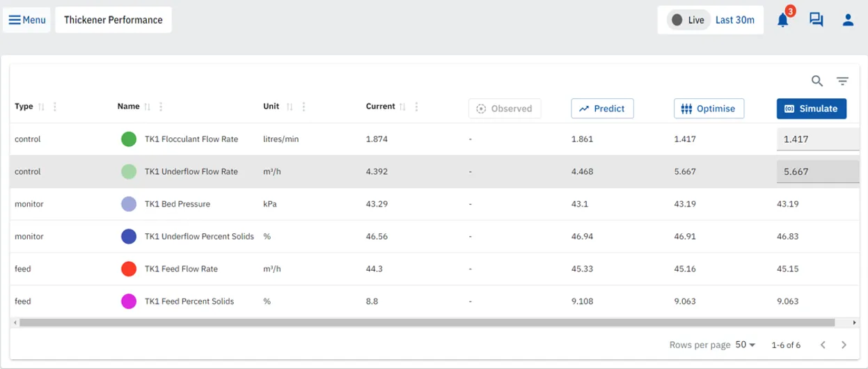Click the Simulate button
This screenshot has width=868, height=369.
(812, 109)
